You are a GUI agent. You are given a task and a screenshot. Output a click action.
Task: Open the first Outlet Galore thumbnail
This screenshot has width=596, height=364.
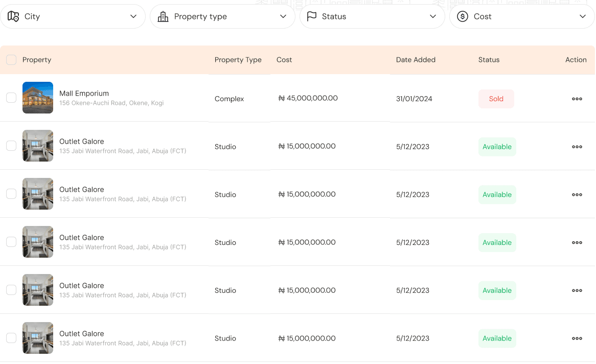point(38,146)
